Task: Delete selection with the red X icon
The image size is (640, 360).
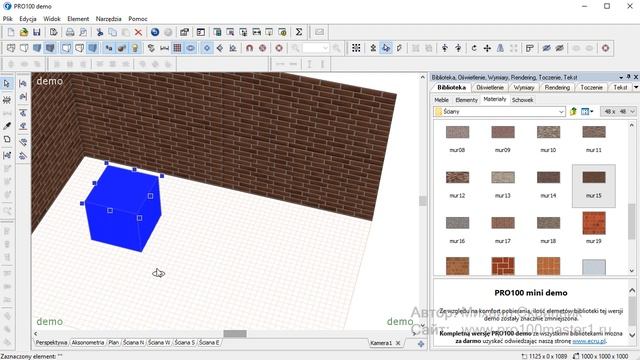Action: 138,32
